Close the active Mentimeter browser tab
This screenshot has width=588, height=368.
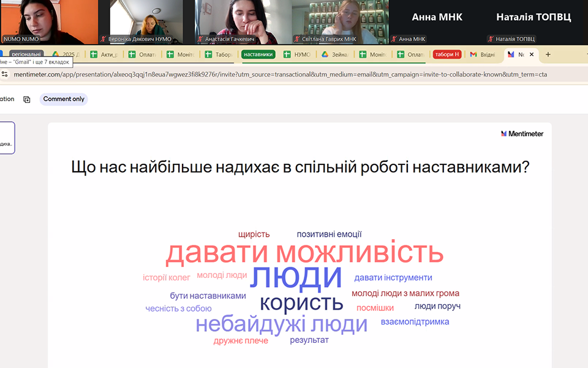[532, 55]
